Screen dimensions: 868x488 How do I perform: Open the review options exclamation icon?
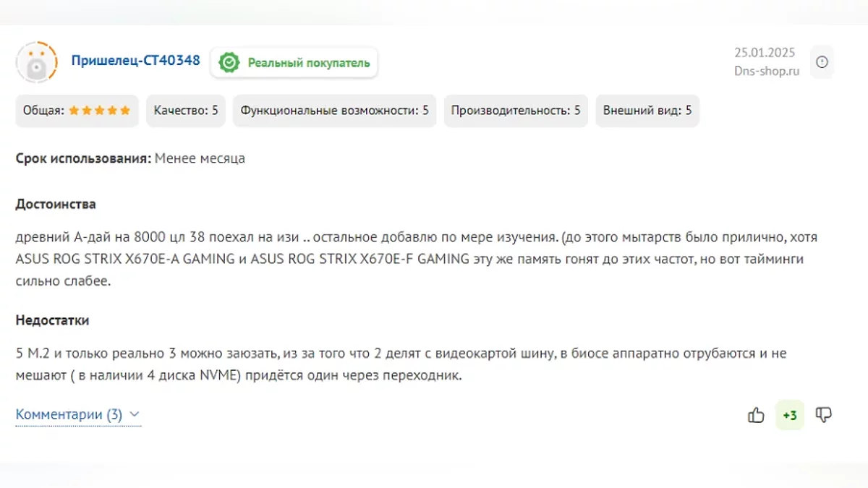click(x=822, y=62)
